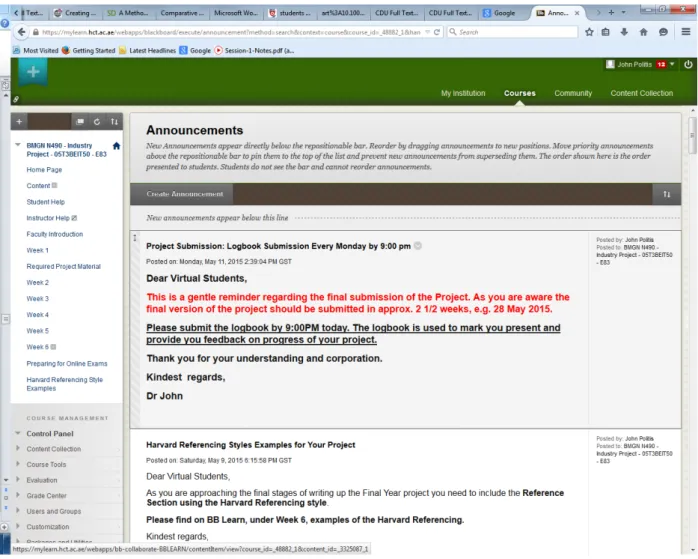Open options chevron beside Project Submission title
The height and width of the screenshot is (559, 698).
coord(418,246)
